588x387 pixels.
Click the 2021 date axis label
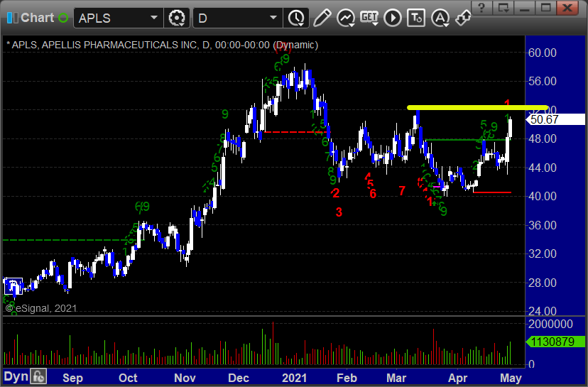295,378
